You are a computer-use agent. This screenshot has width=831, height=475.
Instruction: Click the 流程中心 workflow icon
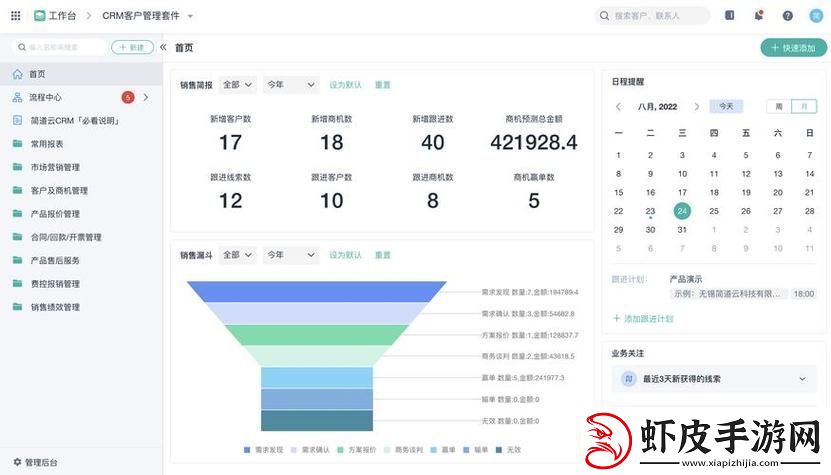click(x=17, y=98)
